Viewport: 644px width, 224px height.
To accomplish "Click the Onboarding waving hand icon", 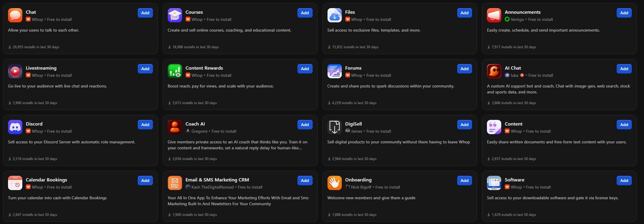I will click(x=334, y=183).
